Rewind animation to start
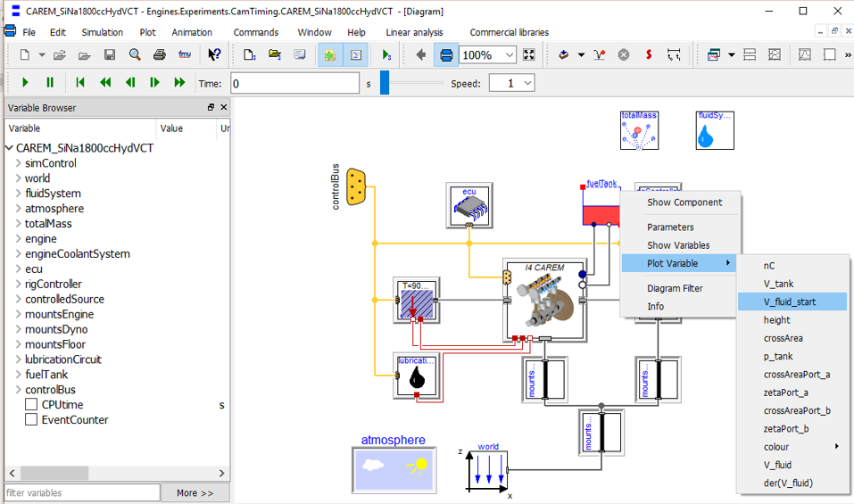854x504 pixels. pyautogui.click(x=80, y=82)
